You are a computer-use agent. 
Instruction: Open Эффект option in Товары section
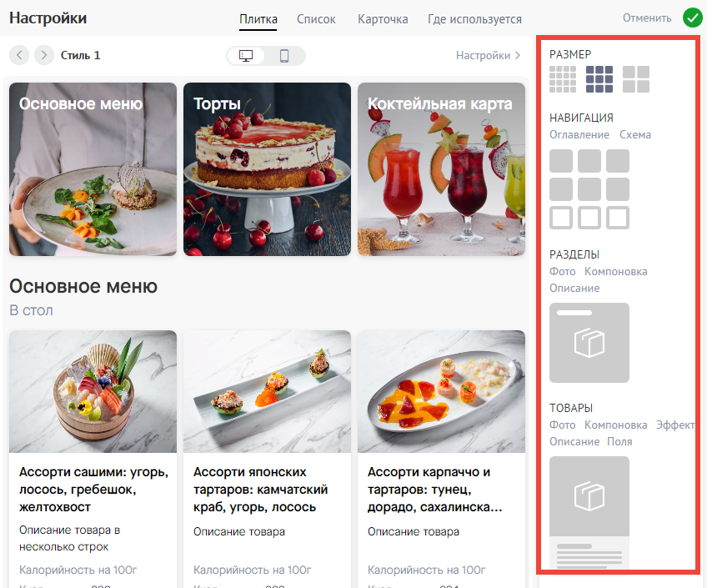(675, 425)
